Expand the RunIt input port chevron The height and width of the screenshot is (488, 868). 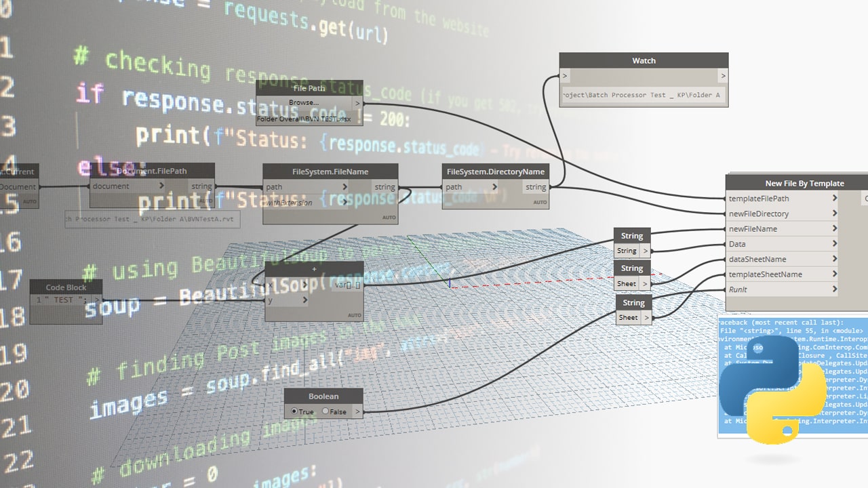(x=834, y=289)
